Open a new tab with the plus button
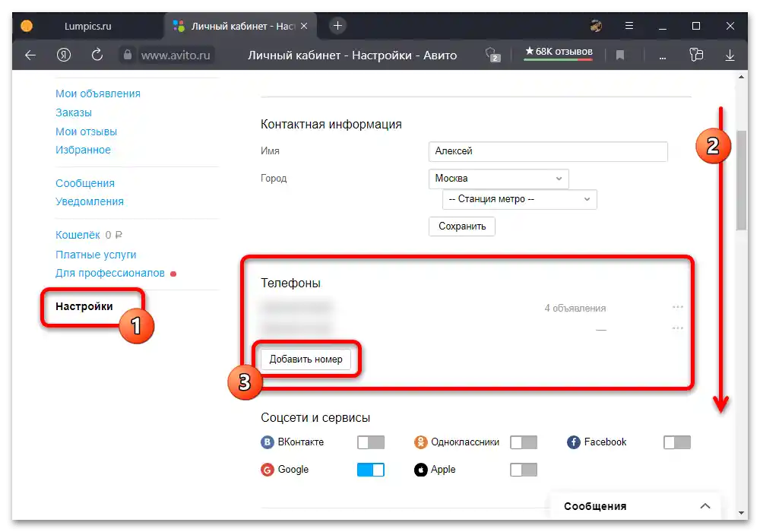Image resolution: width=760 pixels, height=532 pixels. pos(337,25)
